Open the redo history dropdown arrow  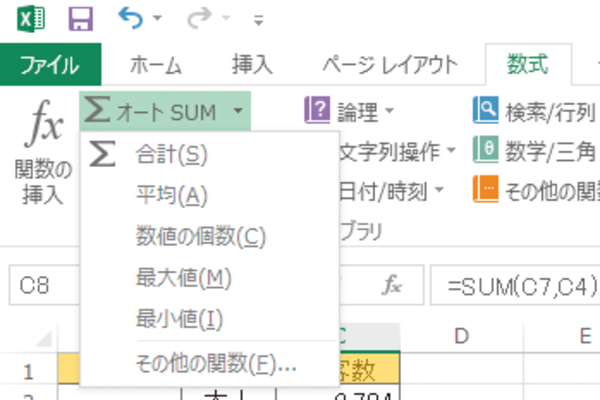tap(226, 18)
